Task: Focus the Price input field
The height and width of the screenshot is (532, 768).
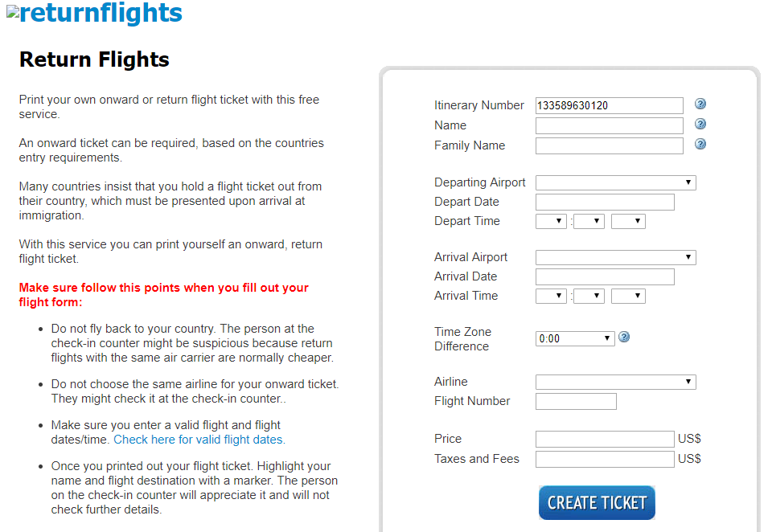Action: coord(605,439)
